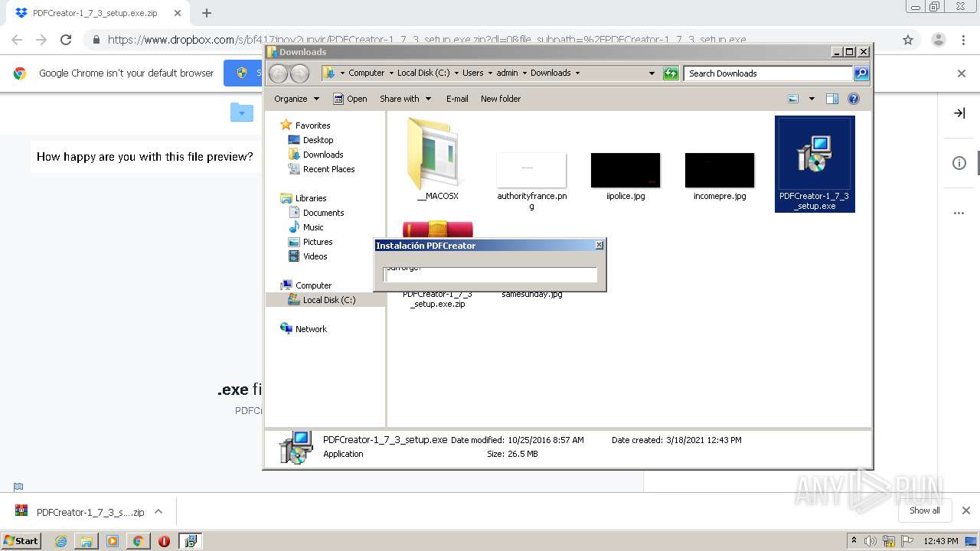Select Favorites in navigation pane

[305, 126]
